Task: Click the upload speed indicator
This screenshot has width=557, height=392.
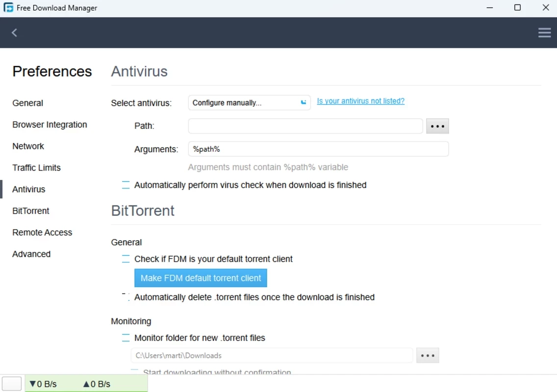Action: [x=97, y=384]
